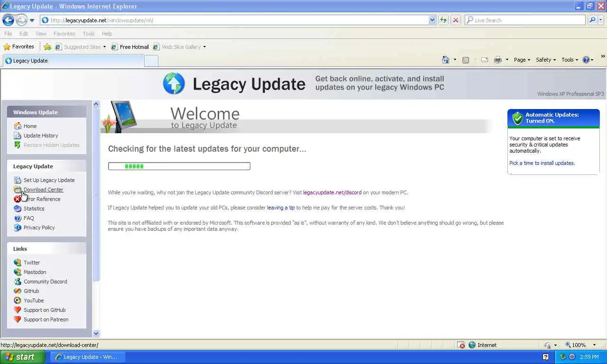Image resolution: width=607 pixels, height=364 pixels.
Task: Expand the address bar history dropdown
Action: click(432, 20)
